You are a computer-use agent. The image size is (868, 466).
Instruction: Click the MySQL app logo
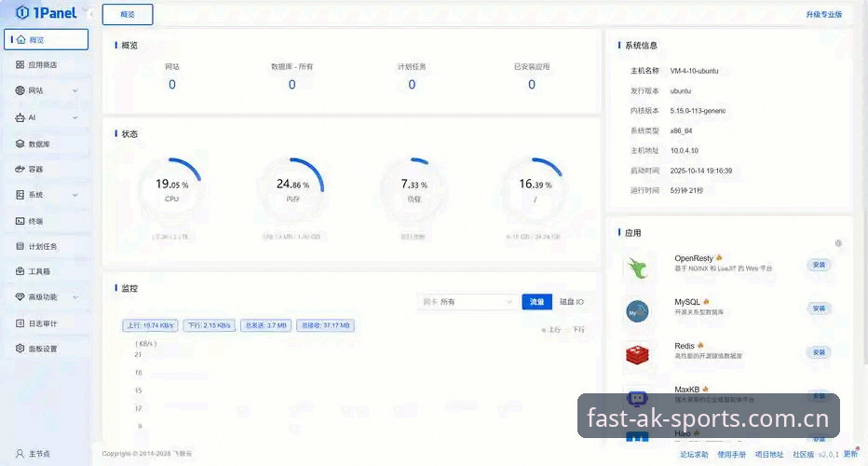637,311
